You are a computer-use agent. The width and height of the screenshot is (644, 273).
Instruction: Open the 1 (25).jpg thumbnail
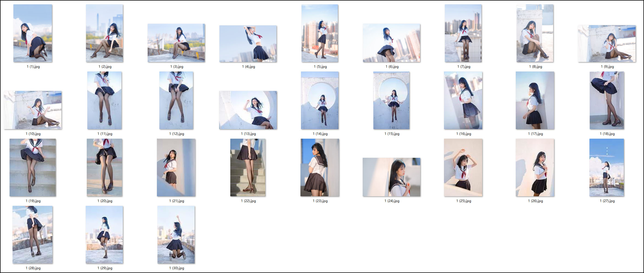463,168
